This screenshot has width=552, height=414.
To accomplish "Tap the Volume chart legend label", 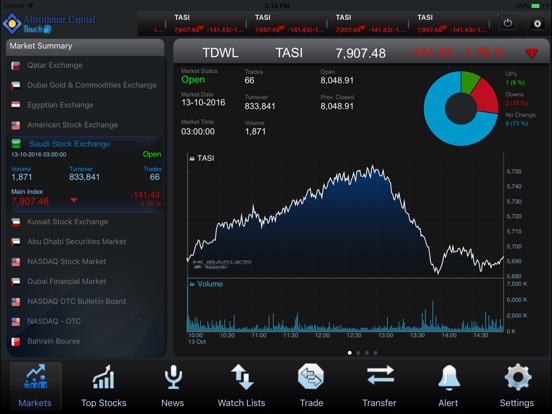I will tap(206, 284).
